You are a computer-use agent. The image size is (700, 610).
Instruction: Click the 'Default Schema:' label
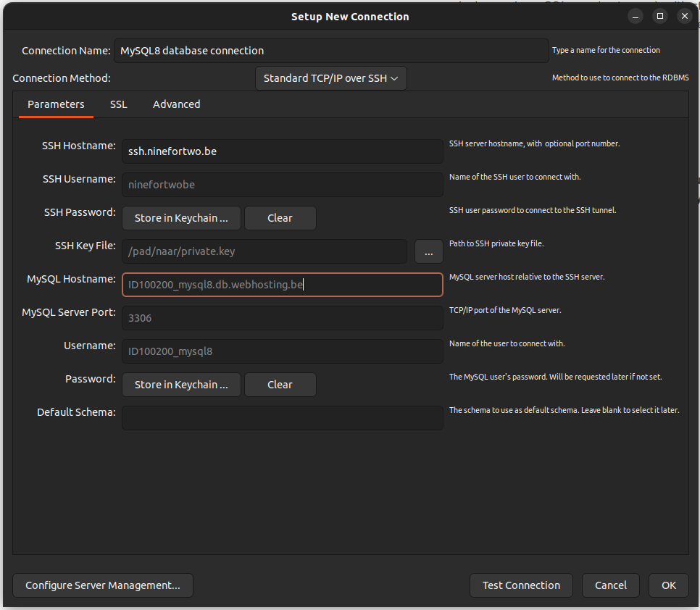point(76,412)
